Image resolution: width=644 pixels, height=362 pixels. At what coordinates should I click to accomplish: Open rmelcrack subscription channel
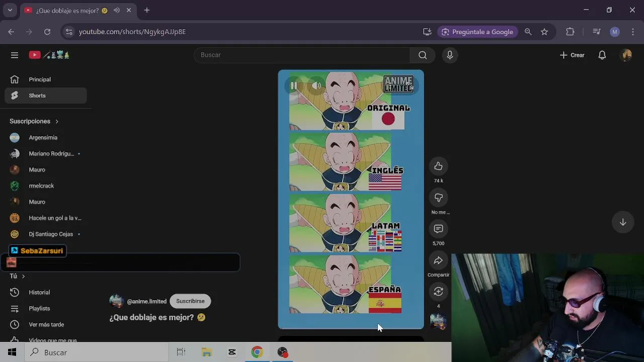(46, 186)
